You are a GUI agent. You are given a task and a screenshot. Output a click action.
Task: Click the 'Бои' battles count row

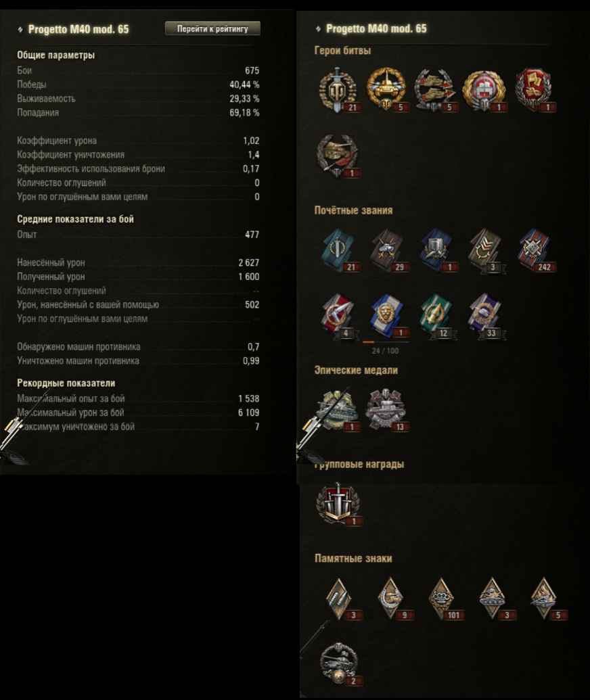pos(138,70)
